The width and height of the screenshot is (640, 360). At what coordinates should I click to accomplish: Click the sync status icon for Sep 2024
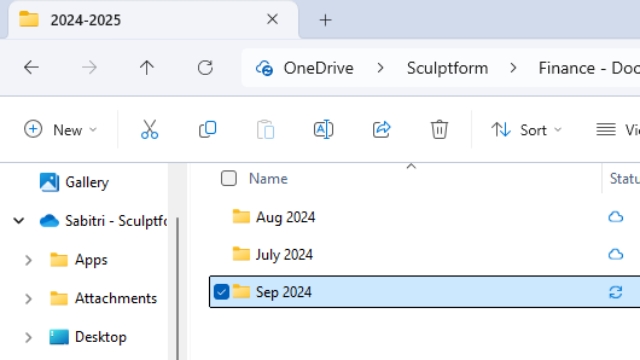point(616,292)
